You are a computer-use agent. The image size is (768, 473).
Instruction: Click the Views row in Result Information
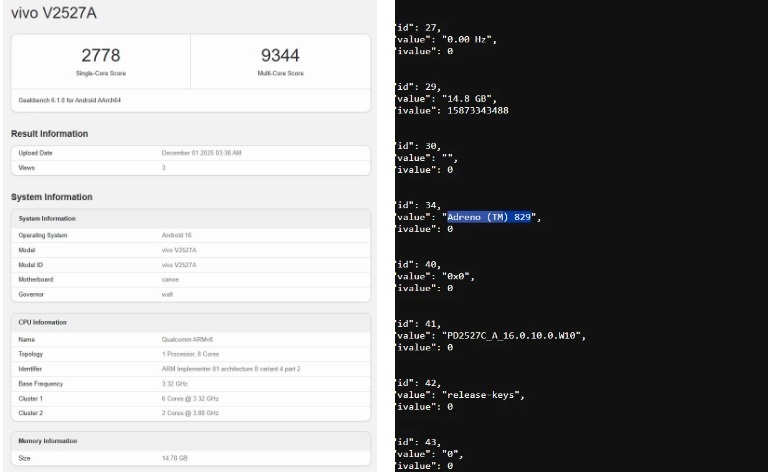click(190, 168)
